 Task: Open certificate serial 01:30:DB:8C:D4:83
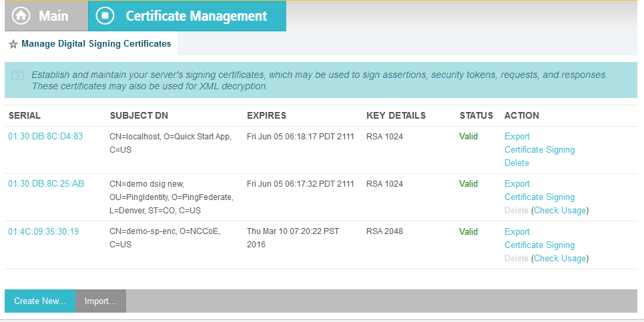coord(45,136)
